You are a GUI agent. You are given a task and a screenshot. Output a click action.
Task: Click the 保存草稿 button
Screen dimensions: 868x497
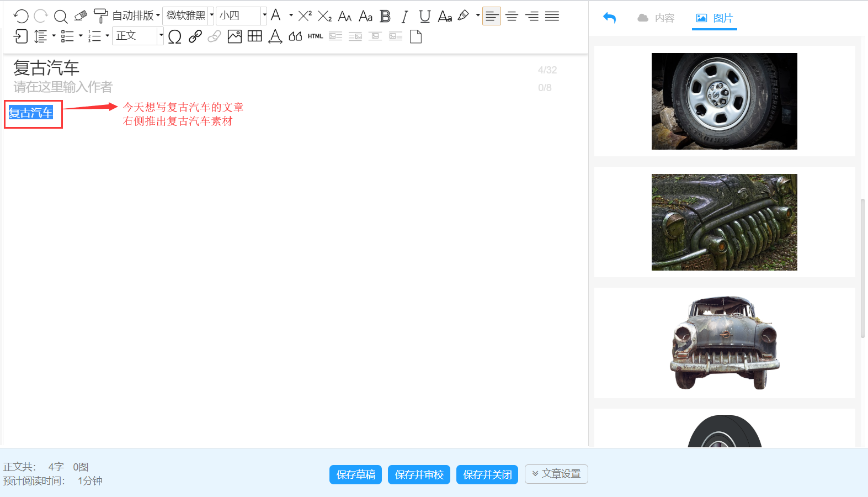pos(356,474)
